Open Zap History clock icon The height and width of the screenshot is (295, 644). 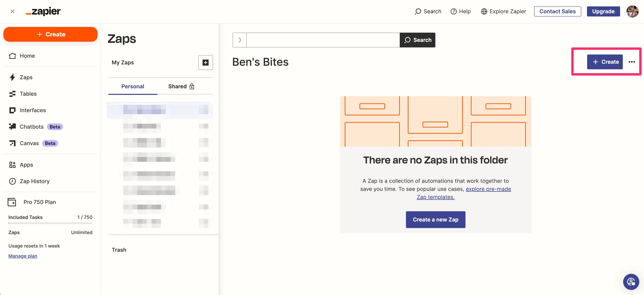[12, 181]
